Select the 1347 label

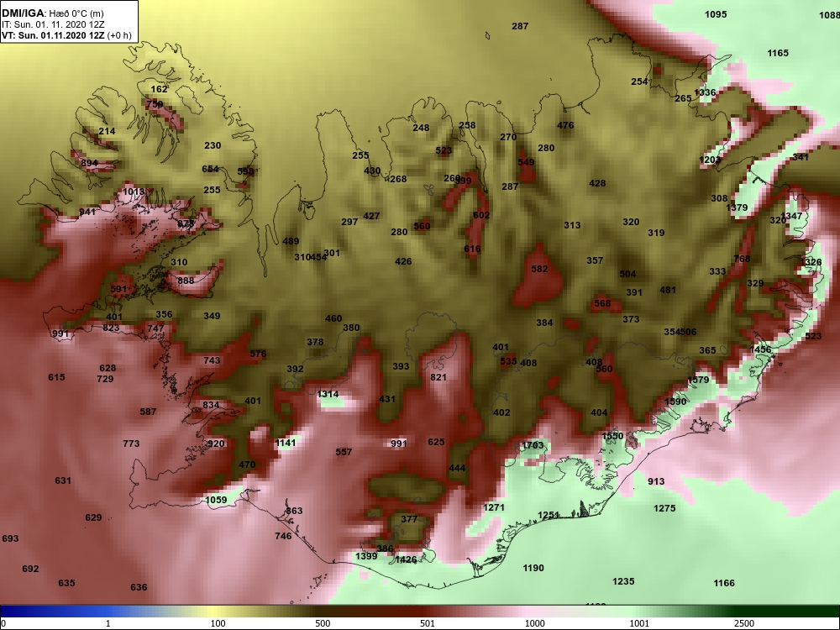[x=792, y=216]
